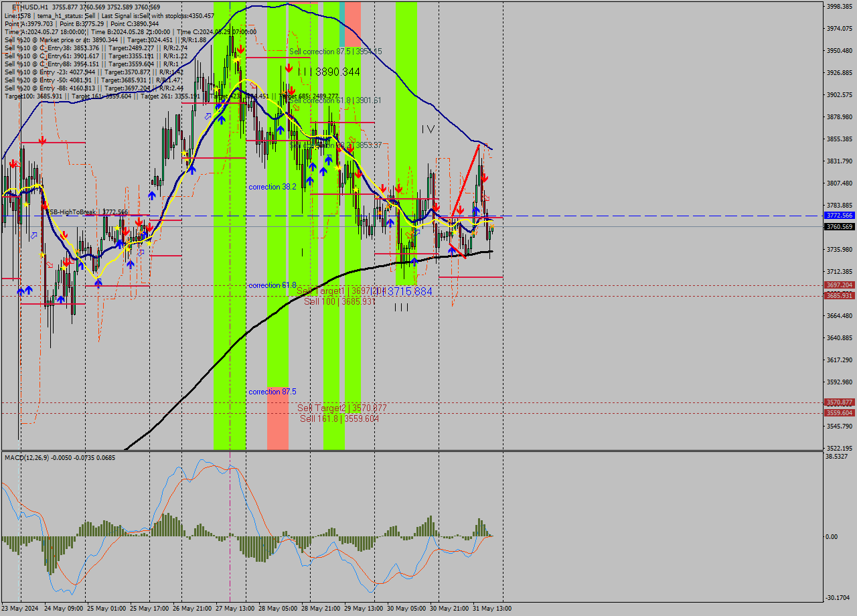The width and height of the screenshot is (857, 616).
Task: Click the MACD scale value 38.5327
Action: 837,457
